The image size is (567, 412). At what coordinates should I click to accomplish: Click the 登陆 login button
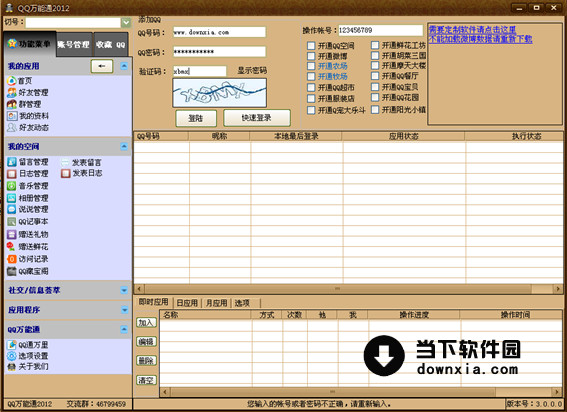pyautogui.click(x=196, y=118)
